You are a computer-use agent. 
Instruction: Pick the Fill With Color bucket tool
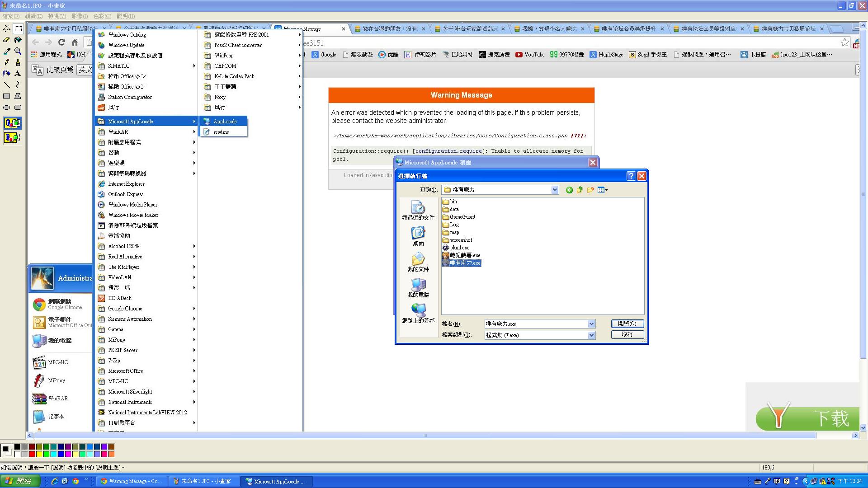coord(18,40)
